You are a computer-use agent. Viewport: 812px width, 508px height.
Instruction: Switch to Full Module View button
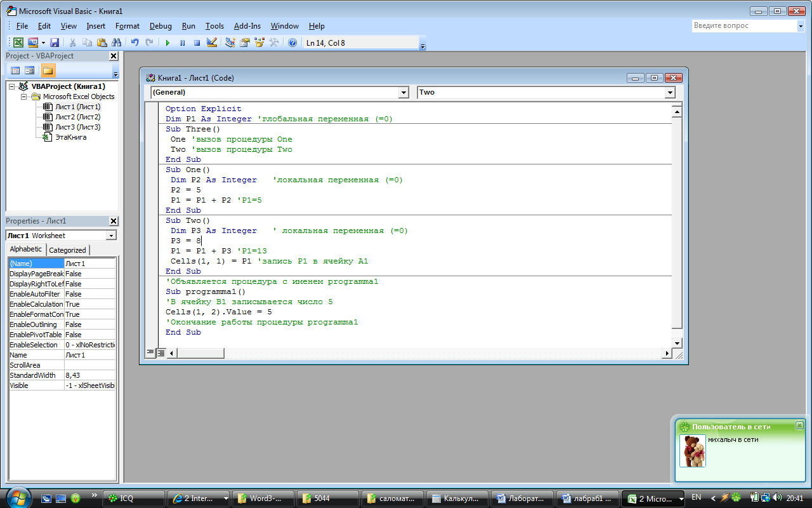(x=161, y=352)
